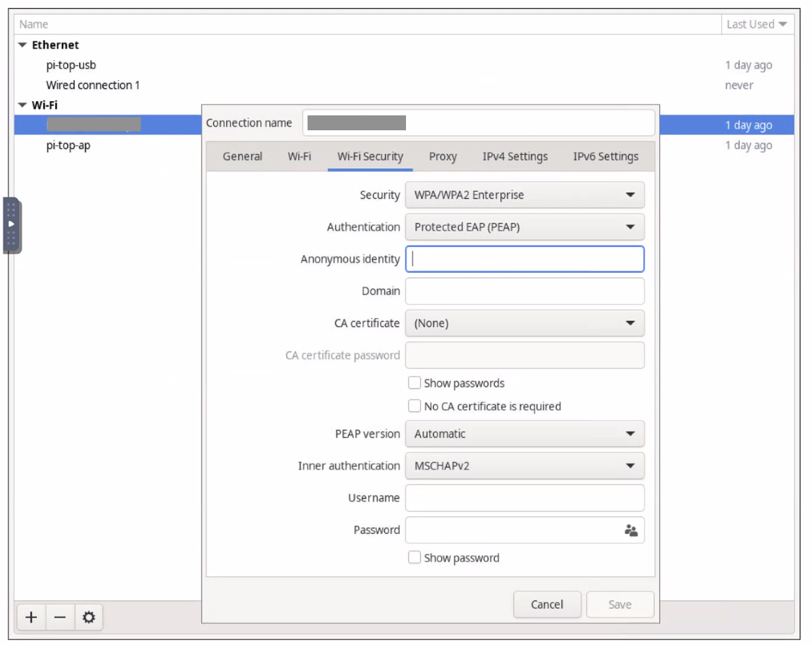The height and width of the screenshot is (646, 812).
Task: Open the Authentication dropdown set to Protected EAP
Action: click(524, 227)
